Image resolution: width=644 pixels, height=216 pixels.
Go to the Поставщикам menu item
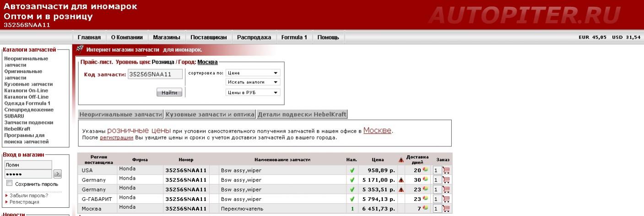pyautogui.click(x=208, y=38)
